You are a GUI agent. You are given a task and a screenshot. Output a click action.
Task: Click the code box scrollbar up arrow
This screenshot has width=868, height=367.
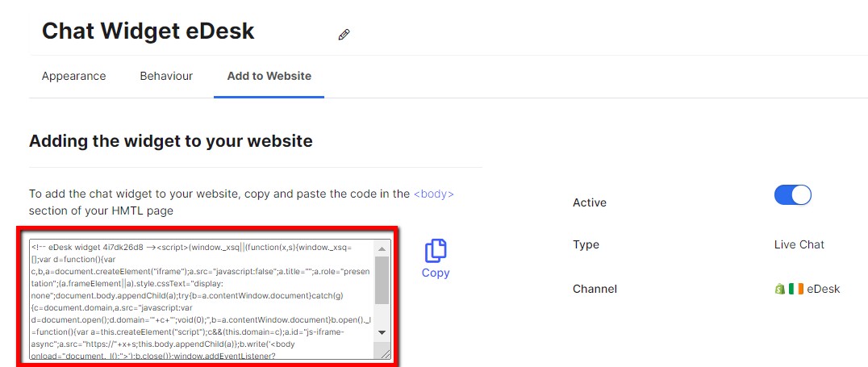382,248
